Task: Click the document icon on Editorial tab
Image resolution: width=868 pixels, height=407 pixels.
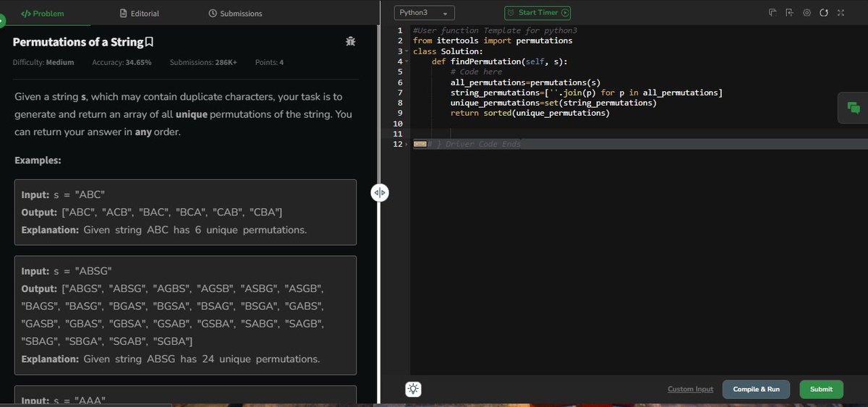Action: [x=124, y=13]
